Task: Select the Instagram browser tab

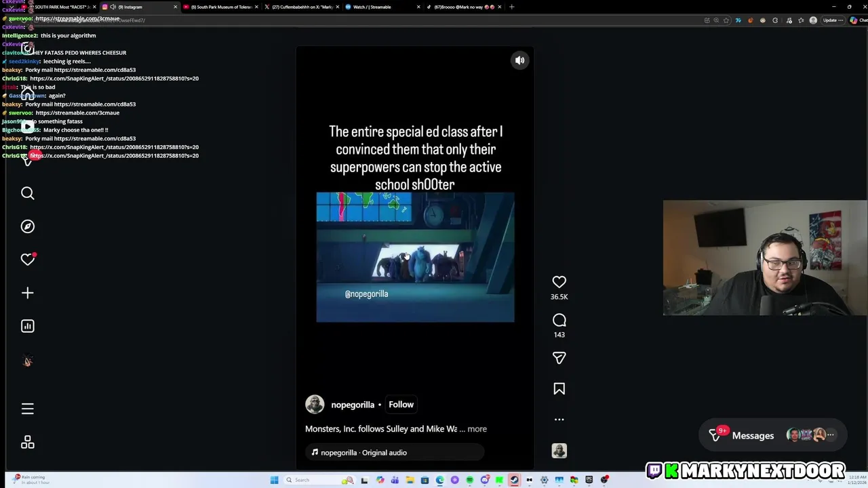Action: [x=140, y=7]
